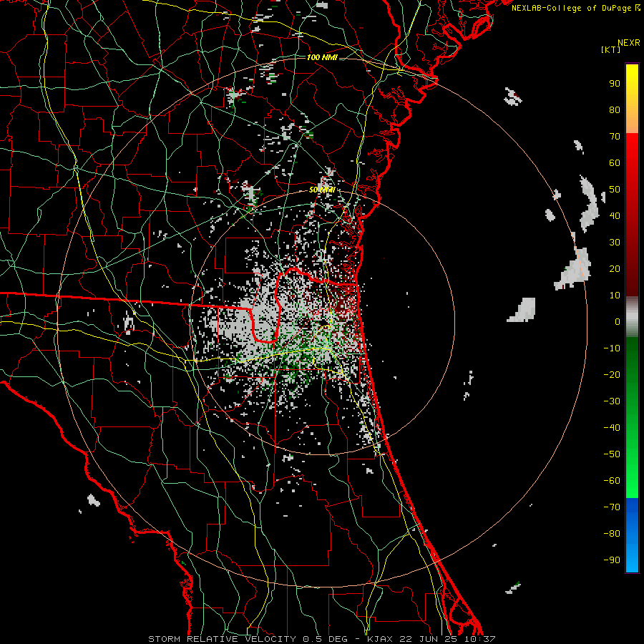The width and height of the screenshot is (644, 644).
Task: Click the 0 value on the velocity scale
Action: tap(618, 322)
